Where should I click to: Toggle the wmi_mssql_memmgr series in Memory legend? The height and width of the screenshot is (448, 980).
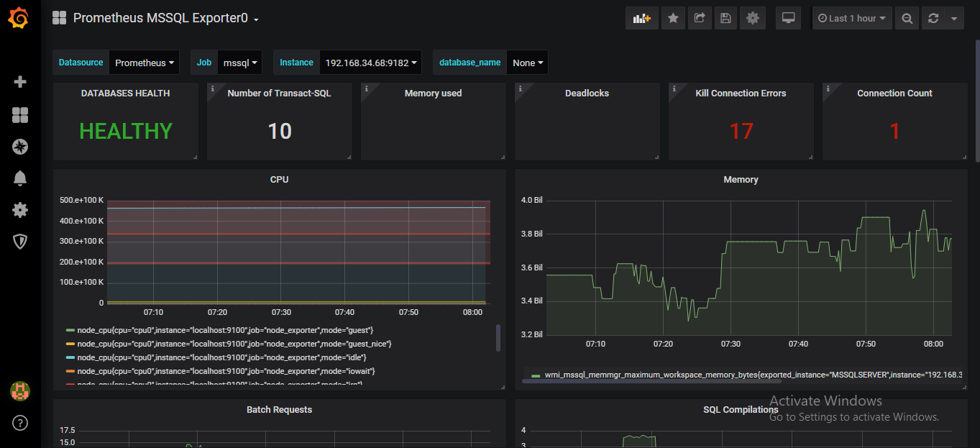point(753,375)
